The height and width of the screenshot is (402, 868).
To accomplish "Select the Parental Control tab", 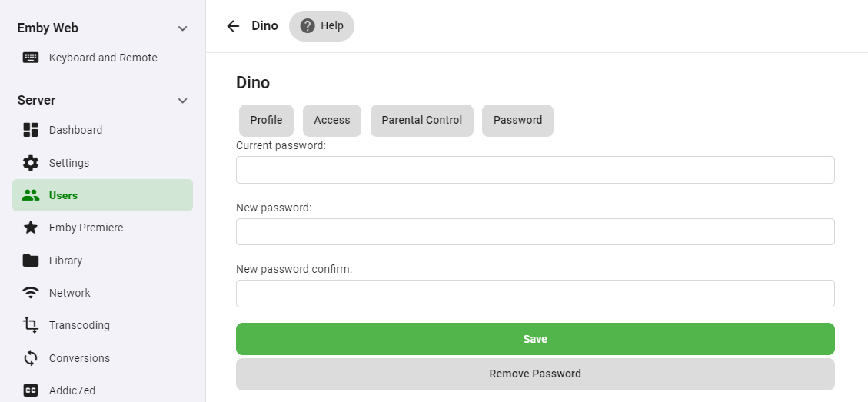I will [x=422, y=121].
